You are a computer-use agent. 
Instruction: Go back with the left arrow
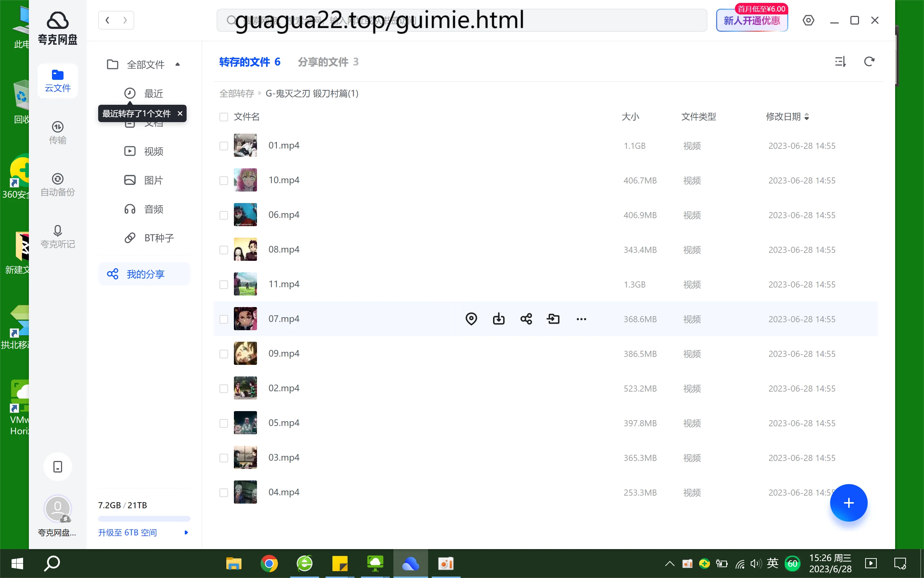(x=107, y=20)
